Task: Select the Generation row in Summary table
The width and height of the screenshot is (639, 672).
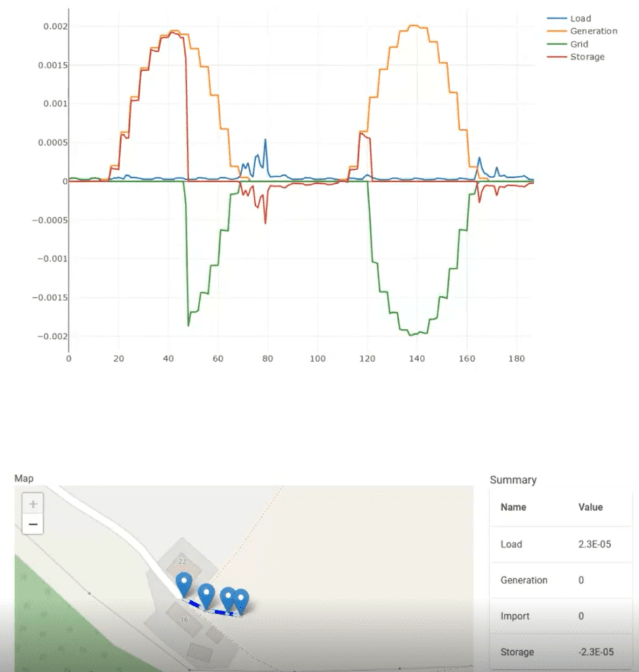Action: [560, 580]
